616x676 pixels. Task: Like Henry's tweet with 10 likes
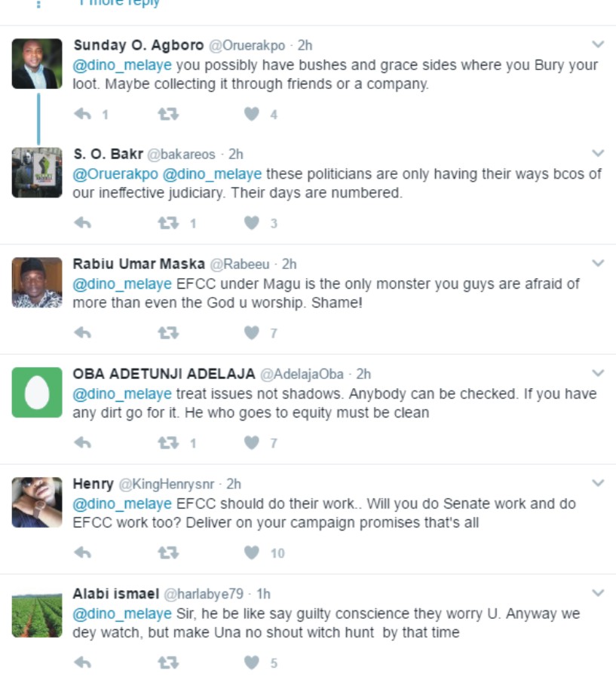pyautogui.click(x=252, y=552)
